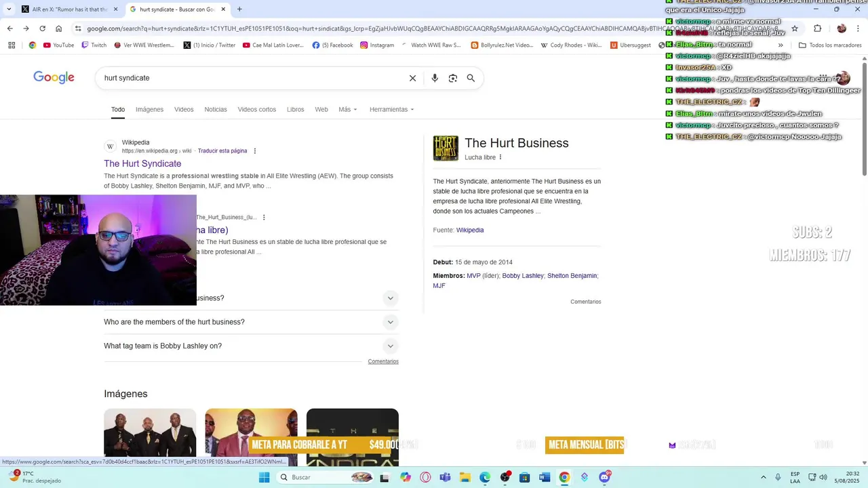This screenshot has width=868, height=488.
Task: Open File Explorer from the taskbar
Action: point(465,477)
